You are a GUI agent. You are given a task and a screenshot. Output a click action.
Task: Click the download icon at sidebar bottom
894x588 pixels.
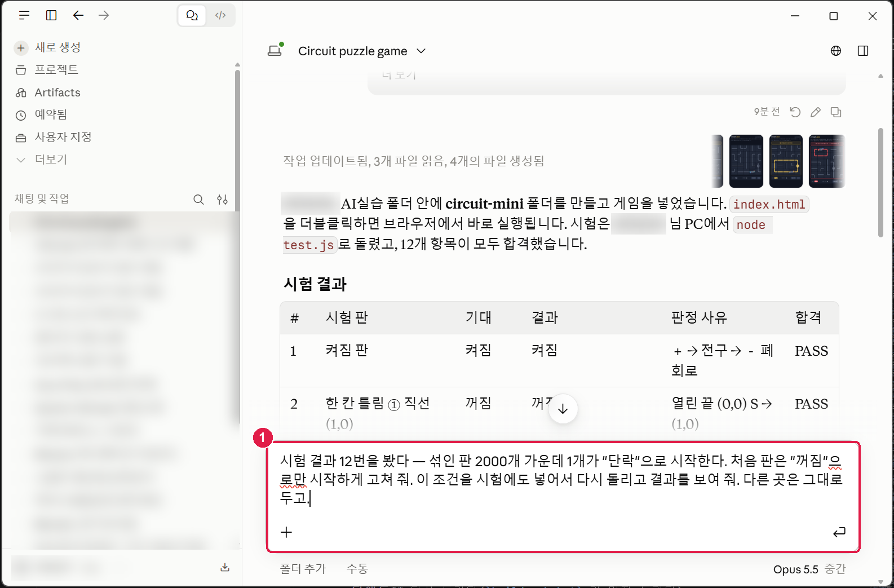225,567
